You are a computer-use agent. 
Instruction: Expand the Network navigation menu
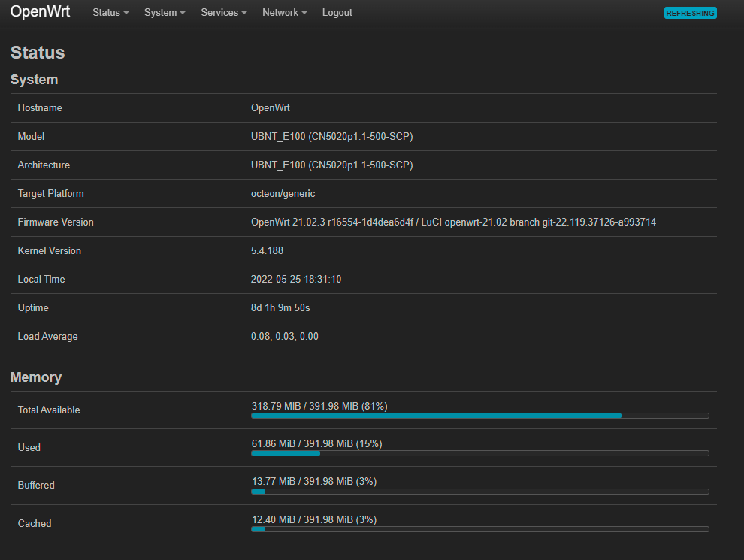point(284,13)
